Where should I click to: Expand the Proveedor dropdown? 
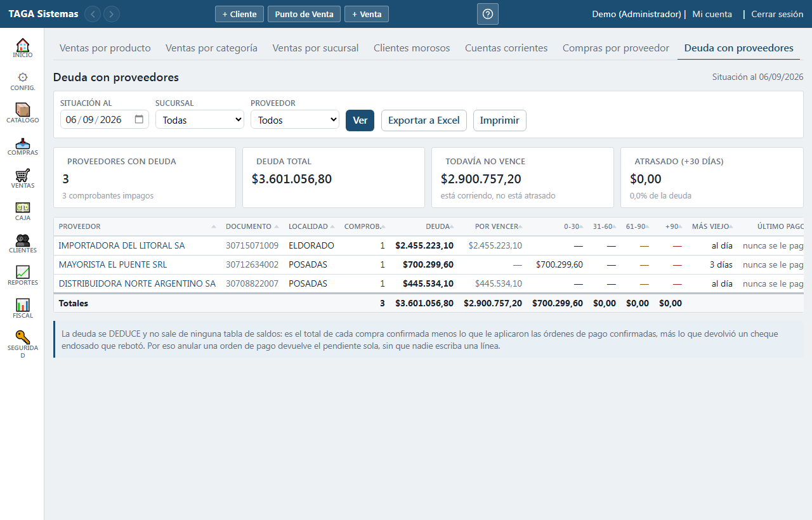295,119
